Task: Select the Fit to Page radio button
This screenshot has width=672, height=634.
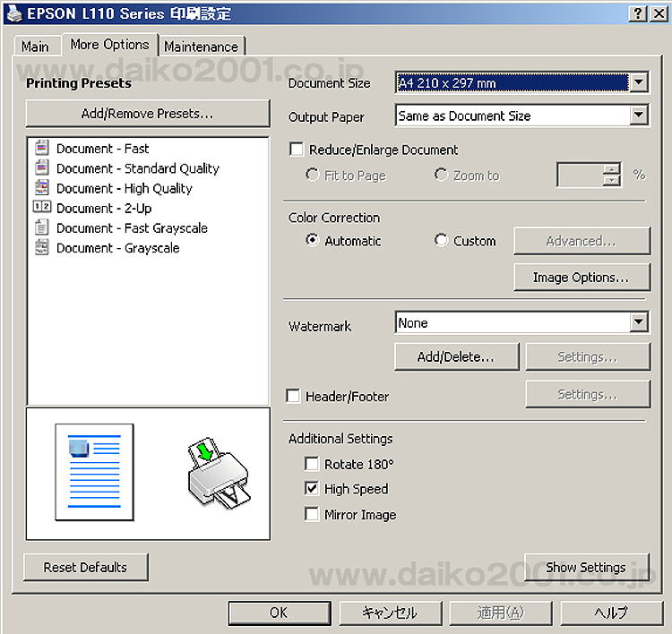Action: pos(312,175)
